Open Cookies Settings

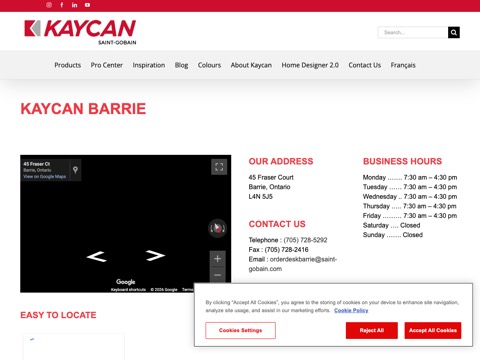[x=240, y=330]
